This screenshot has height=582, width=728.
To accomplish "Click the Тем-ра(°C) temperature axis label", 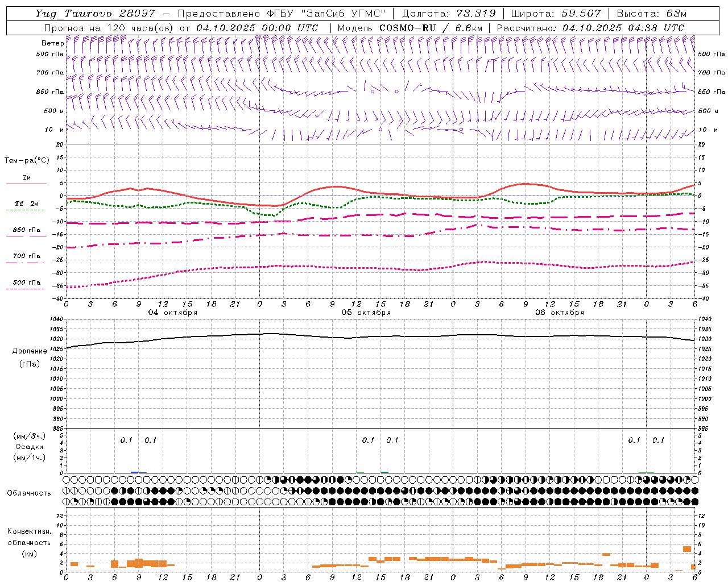I will click(x=27, y=161).
